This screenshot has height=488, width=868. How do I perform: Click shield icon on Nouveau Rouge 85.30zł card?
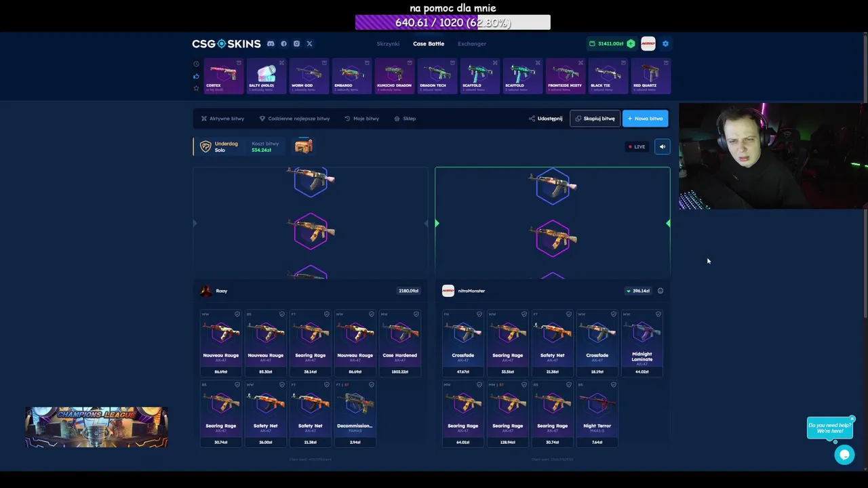(x=281, y=314)
